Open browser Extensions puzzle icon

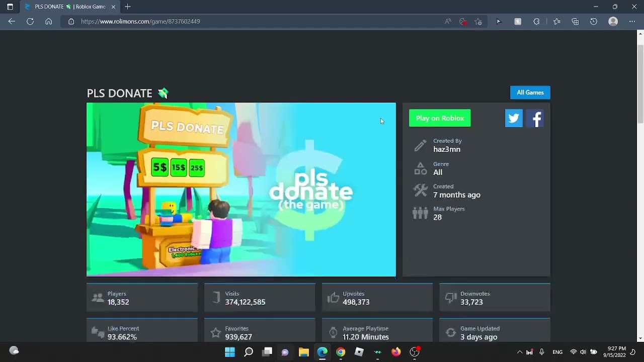(536, 22)
